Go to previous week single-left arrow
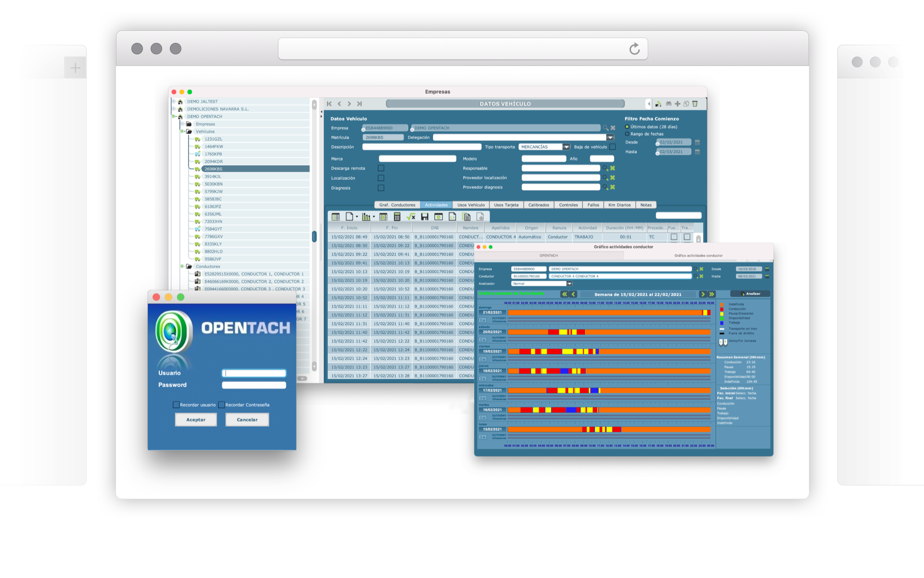This screenshot has width=924, height=578. pos(573,294)
